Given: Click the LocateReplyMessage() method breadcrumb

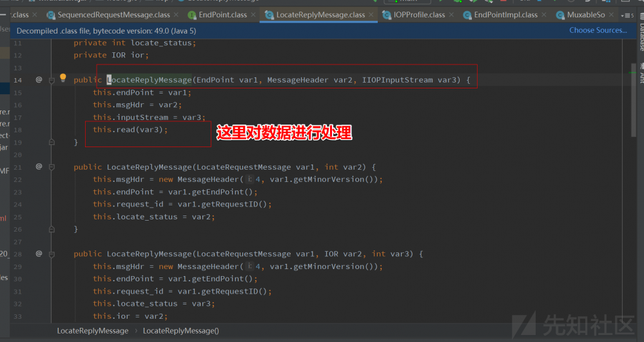Looking at the screenshot, I should click(x=181, y=331).
